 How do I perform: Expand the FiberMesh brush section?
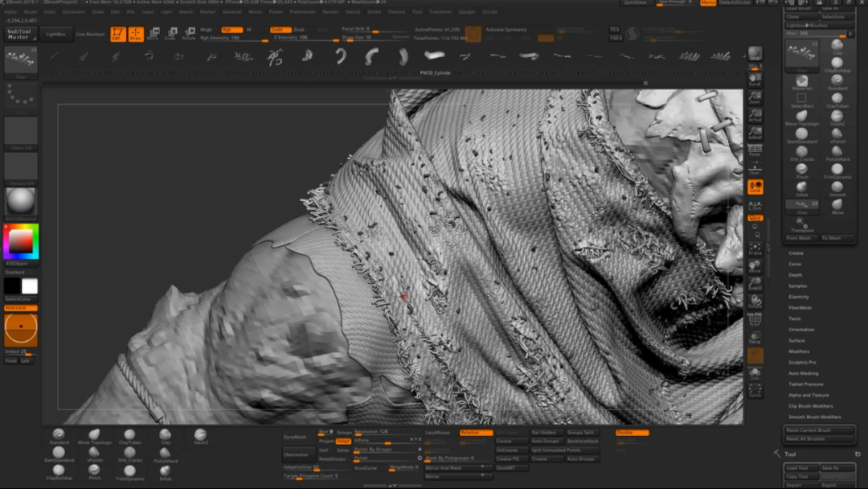click(x=800, y=307)
